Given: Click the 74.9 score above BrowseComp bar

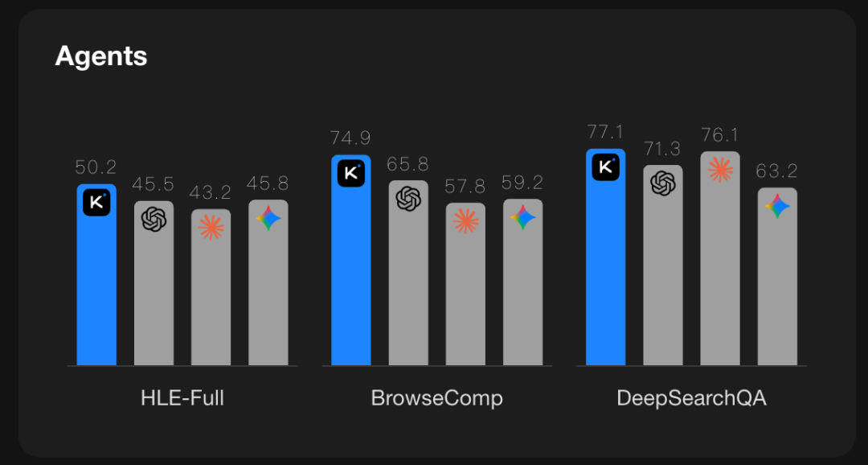Looking at the screenshot, I should tap(350, 138).
